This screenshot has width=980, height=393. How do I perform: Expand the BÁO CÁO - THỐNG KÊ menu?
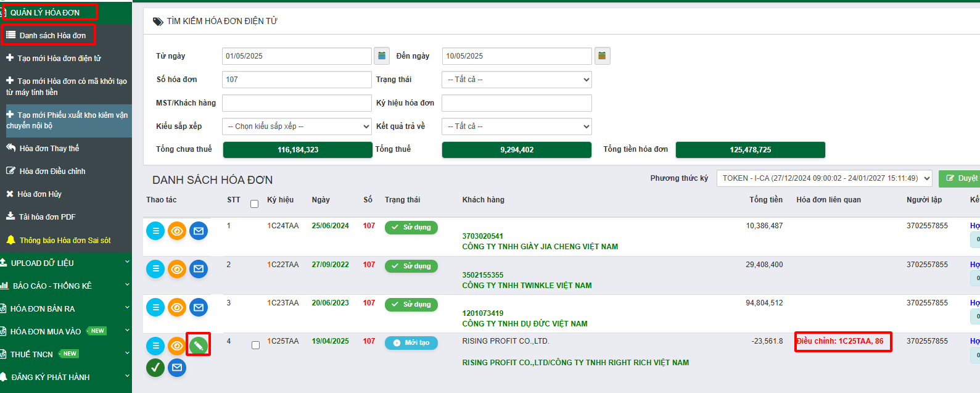65,286
